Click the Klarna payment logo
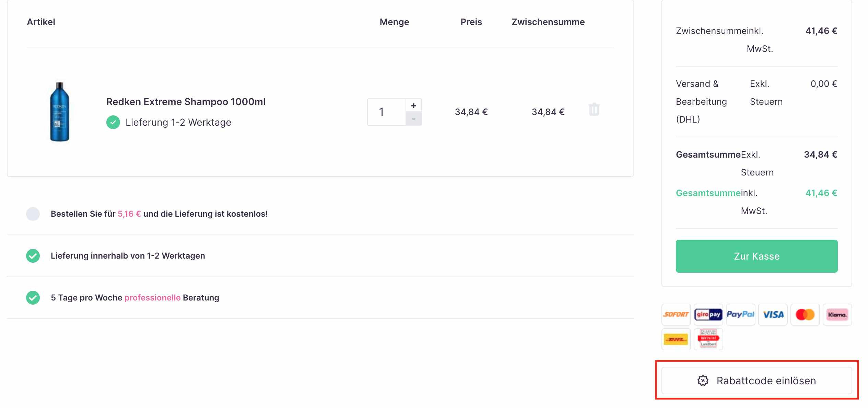This screenshot has width=868, height=408. pos(837,314)
